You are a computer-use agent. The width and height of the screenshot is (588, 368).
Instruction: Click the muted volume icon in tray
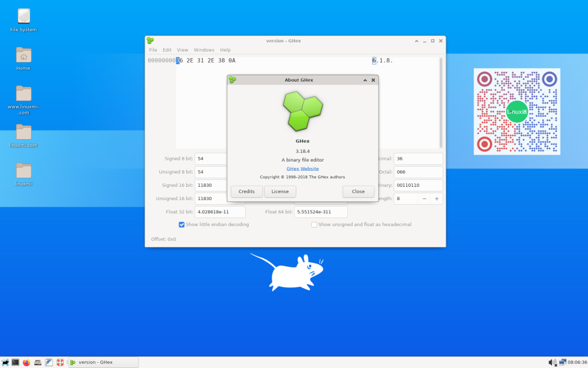552,362
